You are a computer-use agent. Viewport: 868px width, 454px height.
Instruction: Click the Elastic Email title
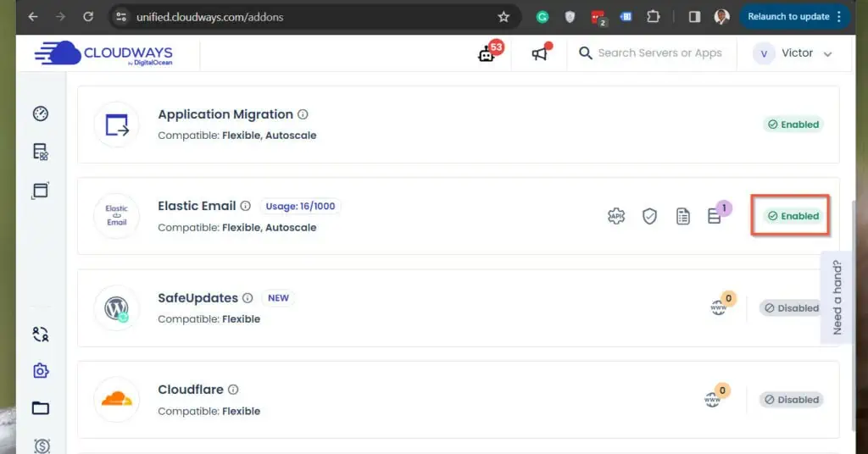click(197, 206)
